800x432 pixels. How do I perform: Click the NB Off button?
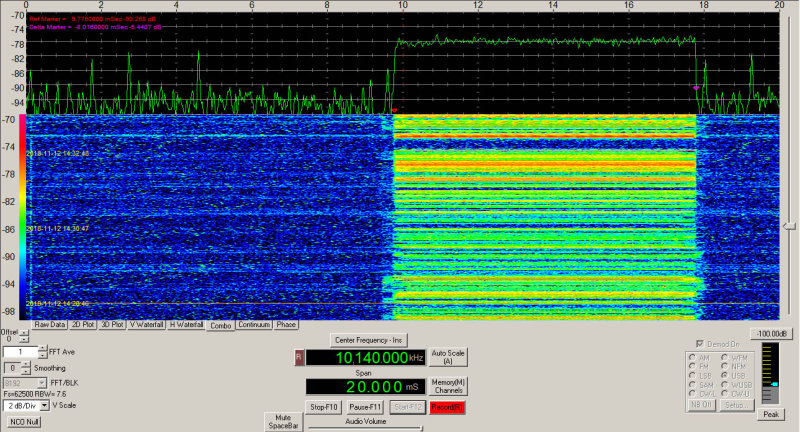pos(702,405)
